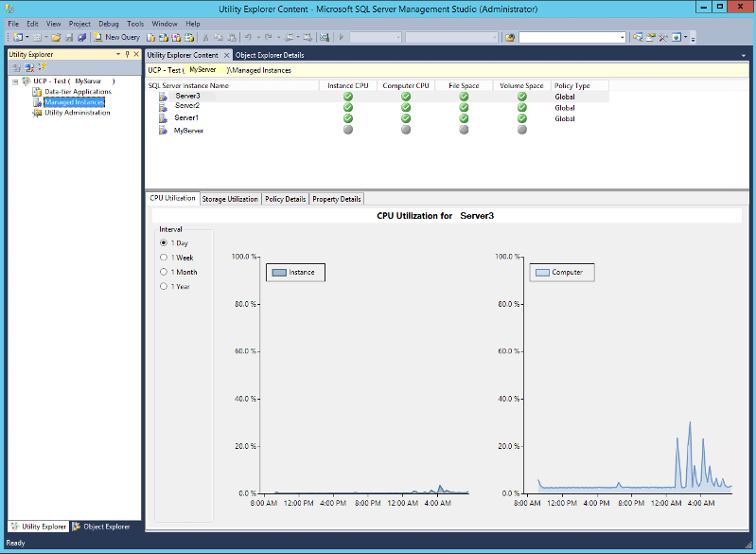The image size is (756, 554).
Task: Click the Instance legend color swatch
Action: point(279,273)
